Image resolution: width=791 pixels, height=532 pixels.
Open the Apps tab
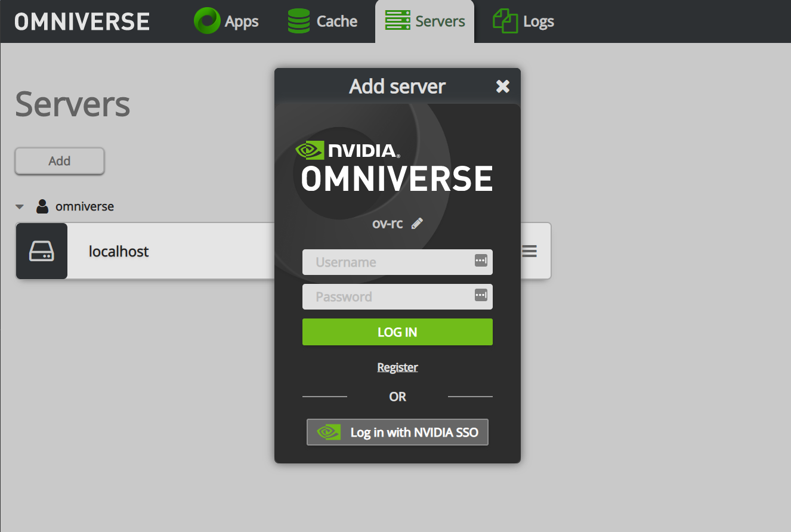click(226, 21)
